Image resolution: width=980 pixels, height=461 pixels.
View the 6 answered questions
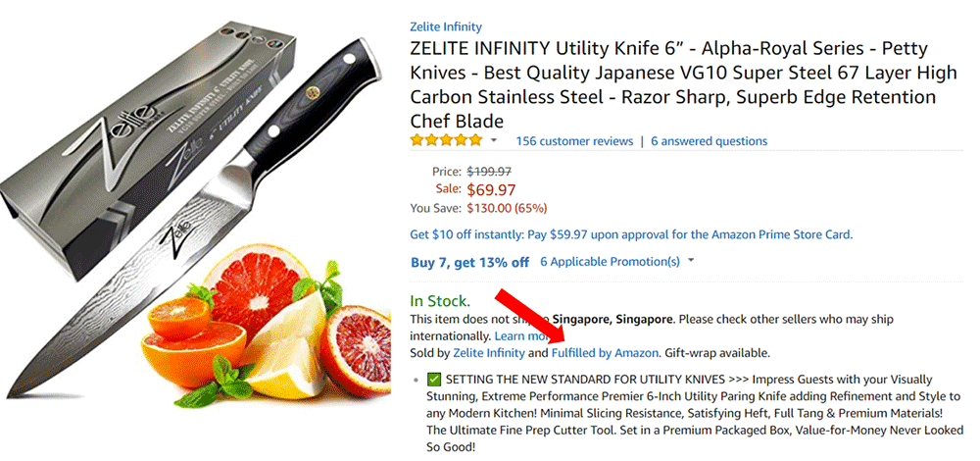click(x=709, y=141)
